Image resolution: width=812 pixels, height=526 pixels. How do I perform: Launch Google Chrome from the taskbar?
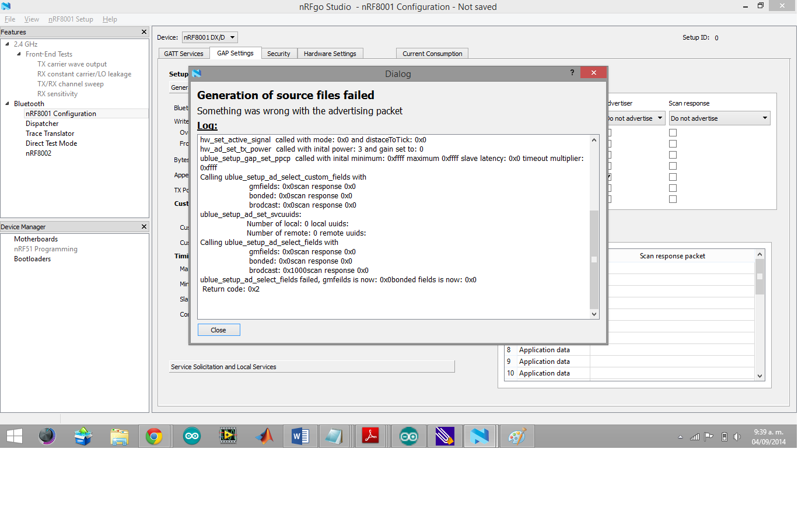tap(154, 436)
